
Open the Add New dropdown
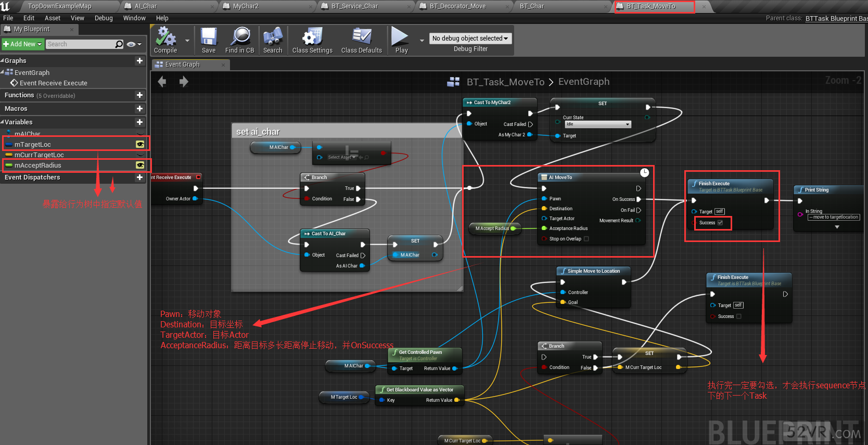click(x=23, y=44)
